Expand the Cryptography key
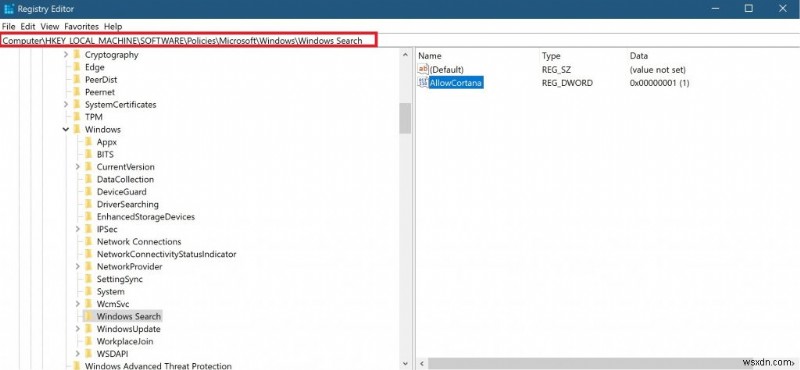The width and height of the screenshot is (800, 370). pyautogui.click(x=66, y=55)
